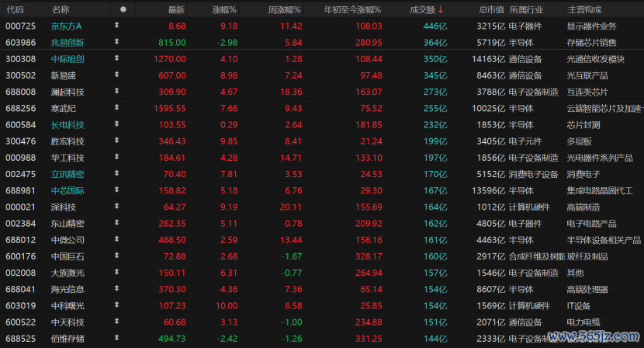The height and width of the screenshot is (348, 644).
Task: Select stock name 佰维存储
Action: coord(68,339)
